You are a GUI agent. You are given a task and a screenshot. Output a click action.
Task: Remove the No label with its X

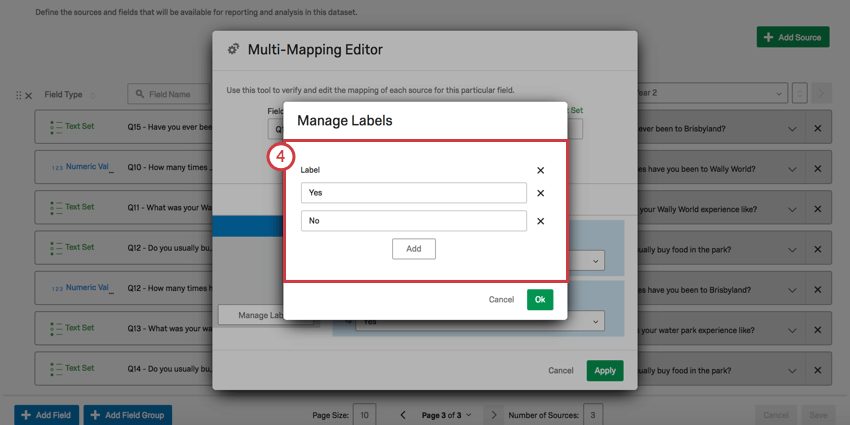540,221
